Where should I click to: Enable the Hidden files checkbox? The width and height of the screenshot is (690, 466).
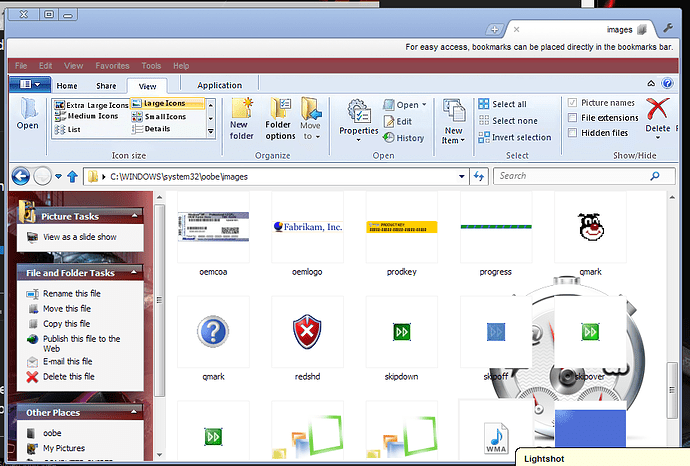572,132
